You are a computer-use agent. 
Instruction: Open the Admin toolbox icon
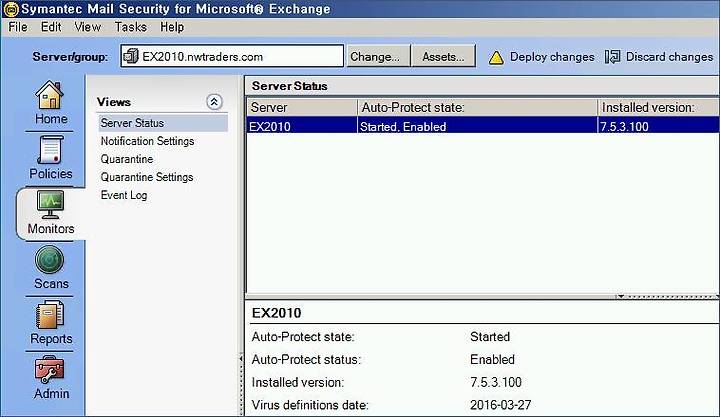click(50, 370)
